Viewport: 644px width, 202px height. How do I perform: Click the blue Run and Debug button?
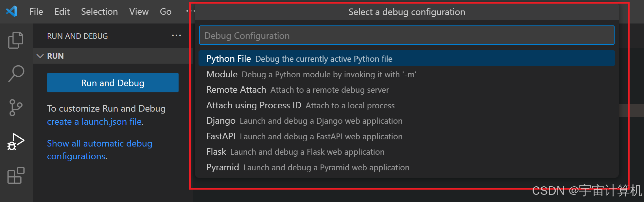[x=113, y=83]
